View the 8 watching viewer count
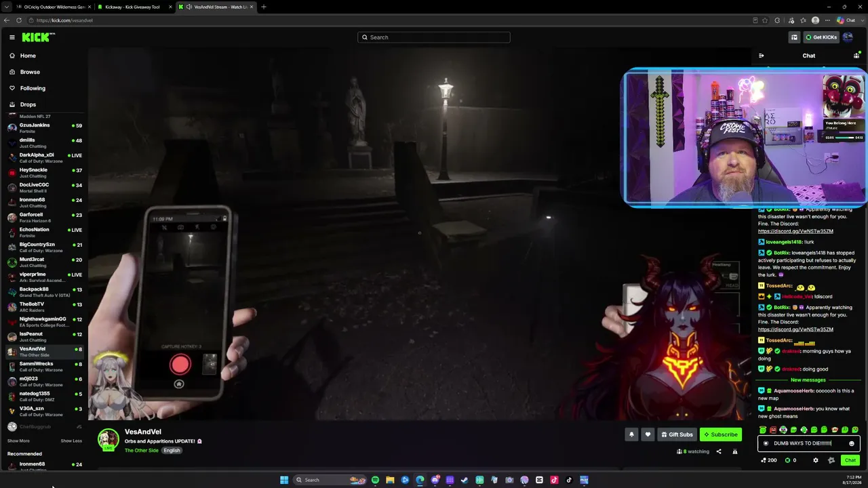The height and width of the screenshot is (488, 868). [693, 451]
